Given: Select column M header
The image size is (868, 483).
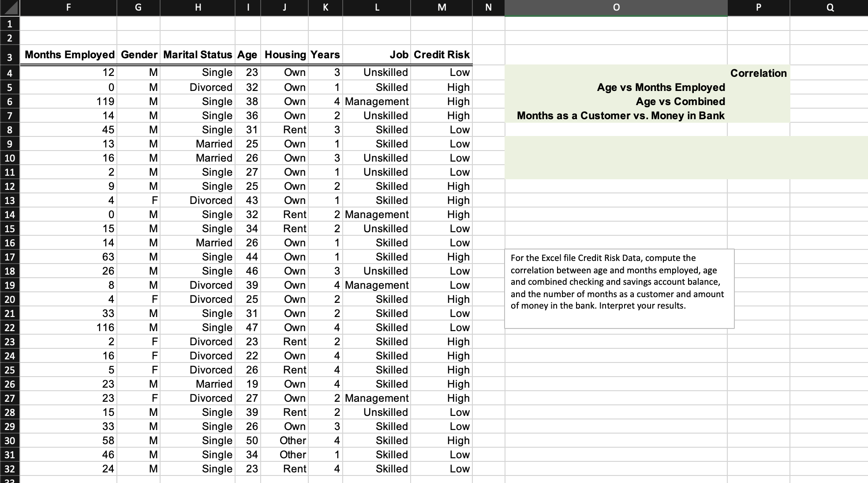Looking at the screenshot, I should click(441, 8).
